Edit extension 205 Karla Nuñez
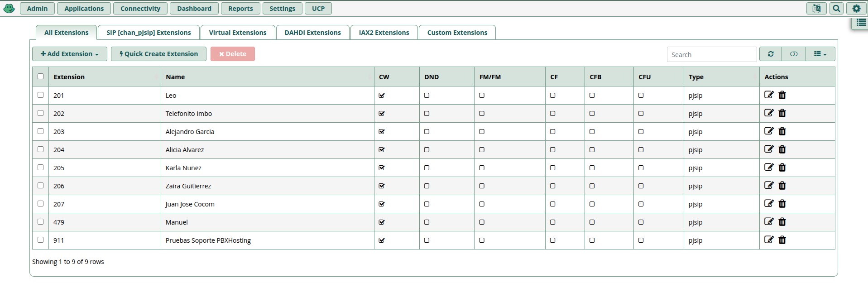The height and width of the screenshot is (283, 868). (x=769, y=167)
